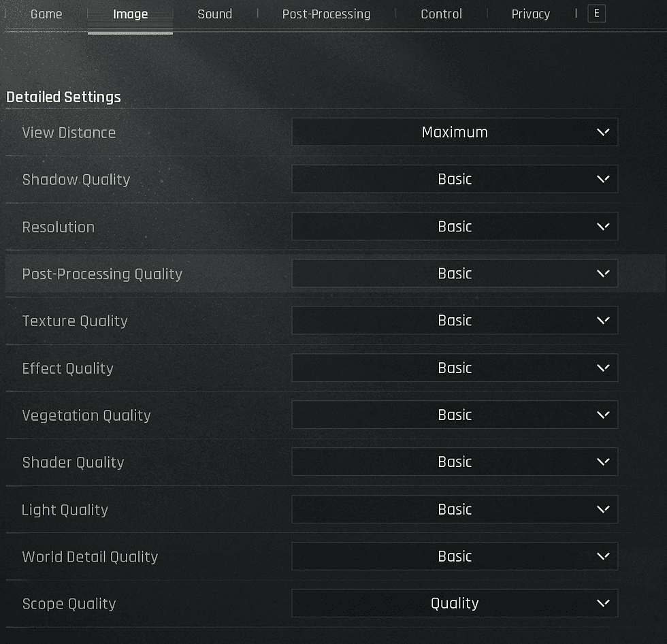Open the Sound settings tab
The width and height of the screenshot is (667, 644).
pos(214,14)
